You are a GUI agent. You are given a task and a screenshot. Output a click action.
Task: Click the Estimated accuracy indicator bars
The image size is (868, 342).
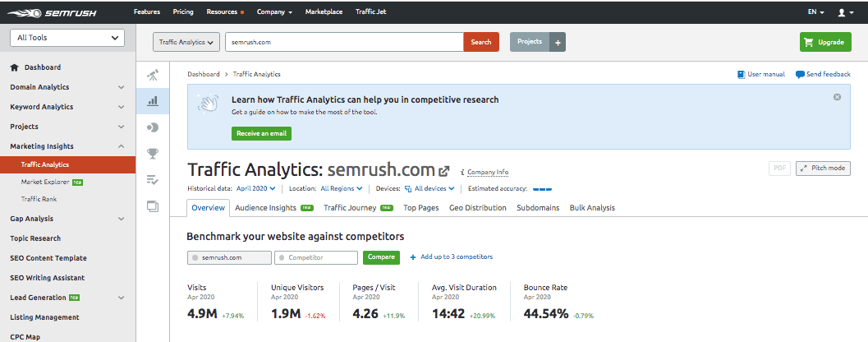(x=543, y=189)
